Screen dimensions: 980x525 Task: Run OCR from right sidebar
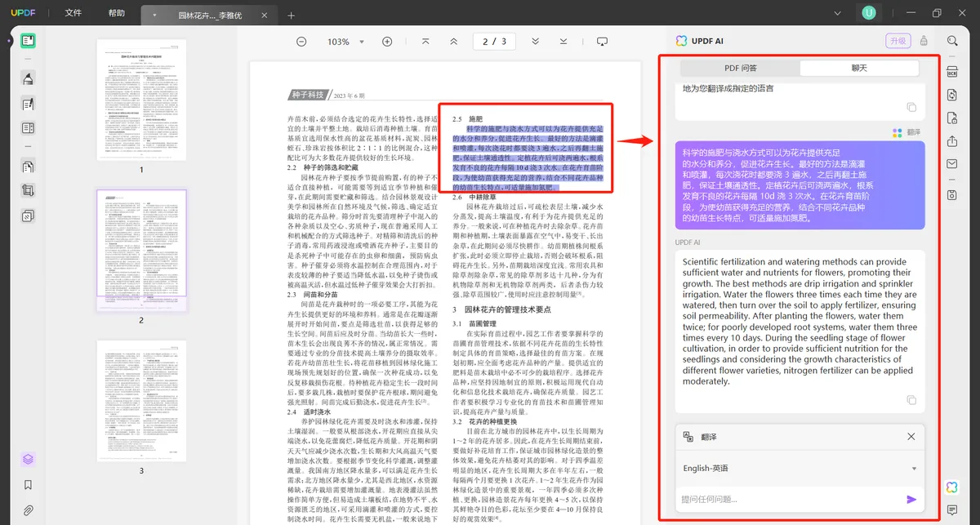(x=952, y=72)
